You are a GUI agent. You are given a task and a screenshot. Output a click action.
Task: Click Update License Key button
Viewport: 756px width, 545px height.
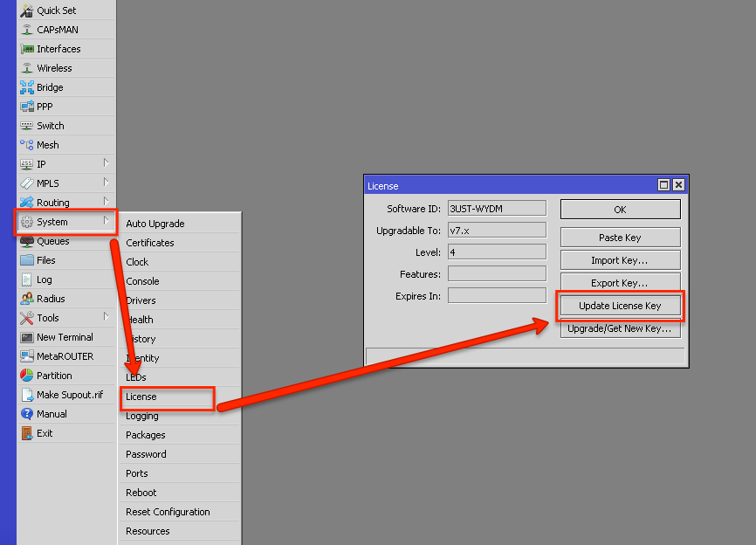tap(620, 306)
